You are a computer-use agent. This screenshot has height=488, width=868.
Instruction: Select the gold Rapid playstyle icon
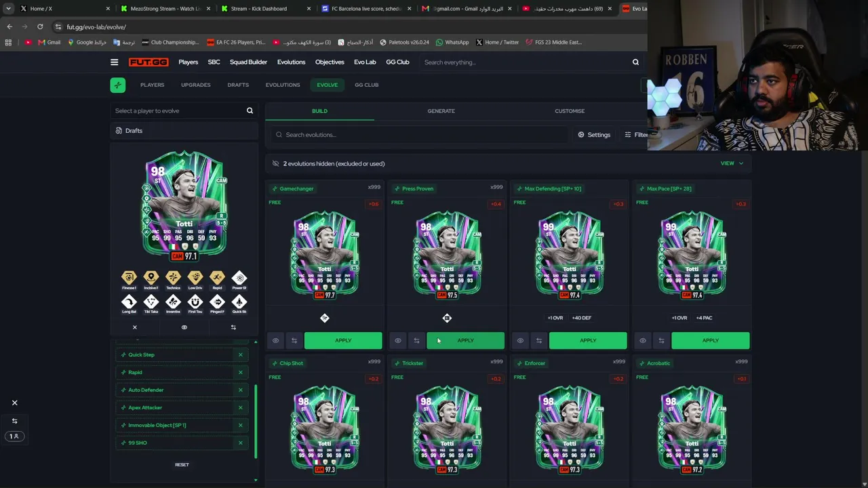point(217,278)
